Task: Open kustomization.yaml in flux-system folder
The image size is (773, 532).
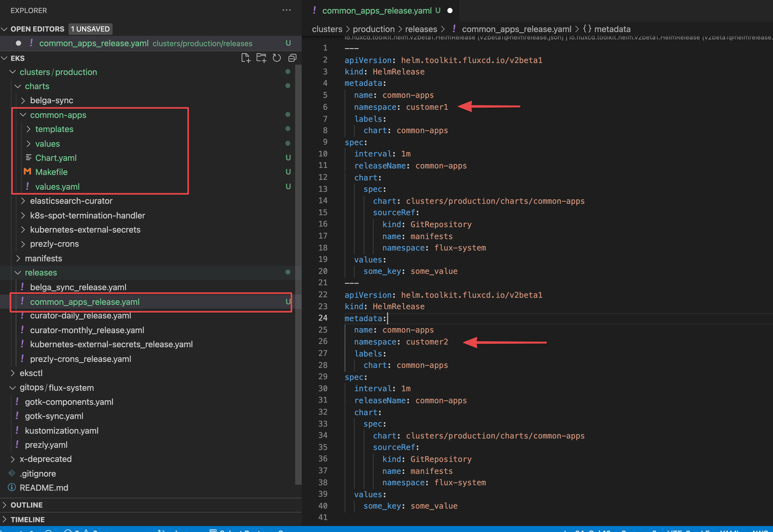Action: click(x=62, y=431)
